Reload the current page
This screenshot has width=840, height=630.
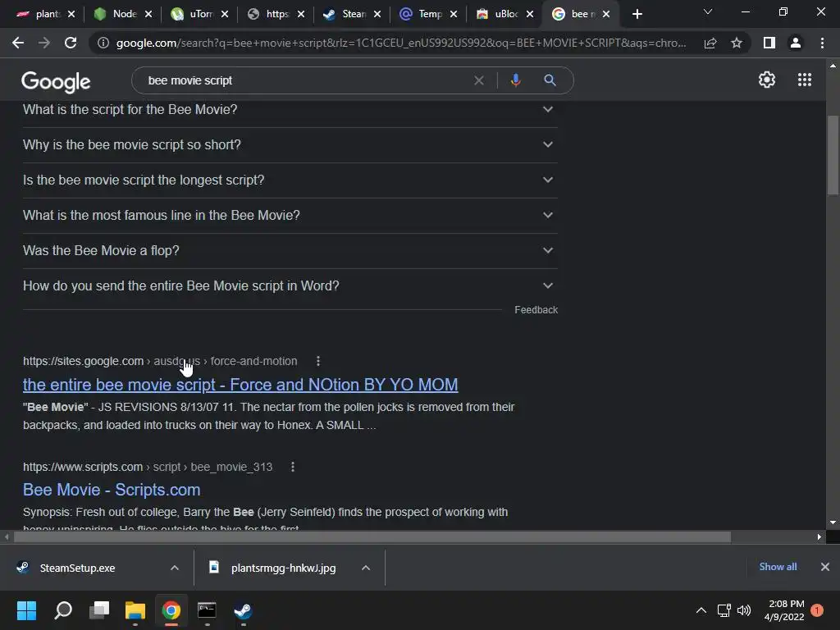[71, 43]
